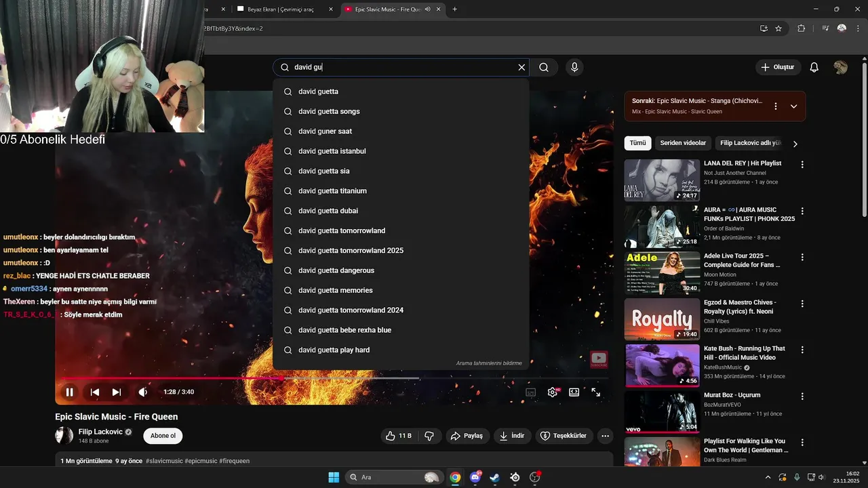868x488 pixels.
Task: Open Filip Lackovic channel avatar
Action: point(64,436)
